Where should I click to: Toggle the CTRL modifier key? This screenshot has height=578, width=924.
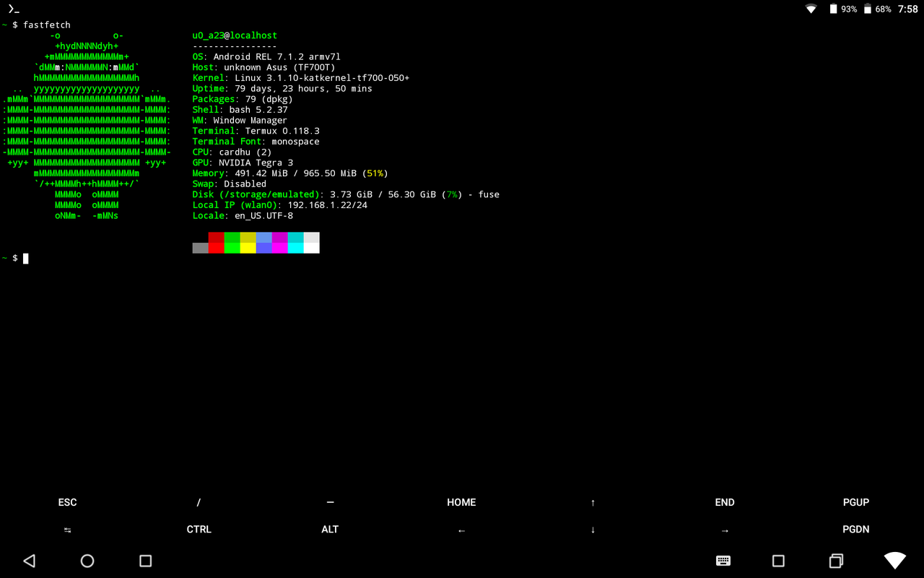click(x=199, y=530)
